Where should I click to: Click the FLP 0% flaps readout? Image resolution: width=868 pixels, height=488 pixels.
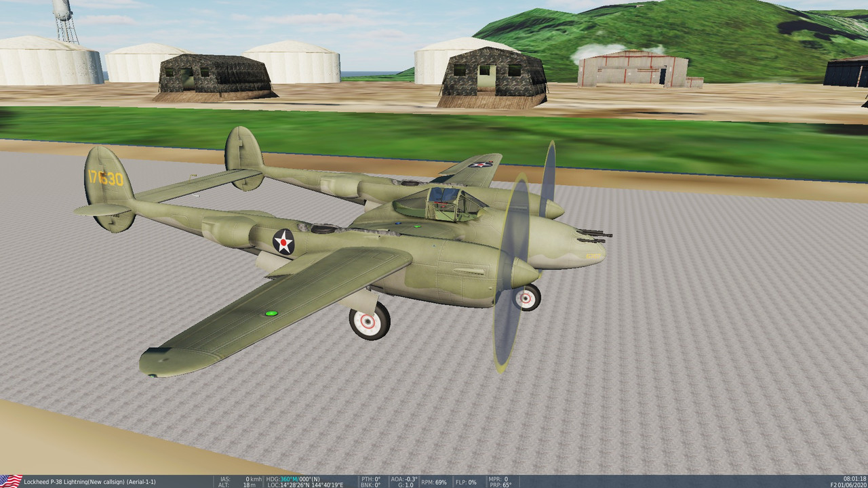466,482
